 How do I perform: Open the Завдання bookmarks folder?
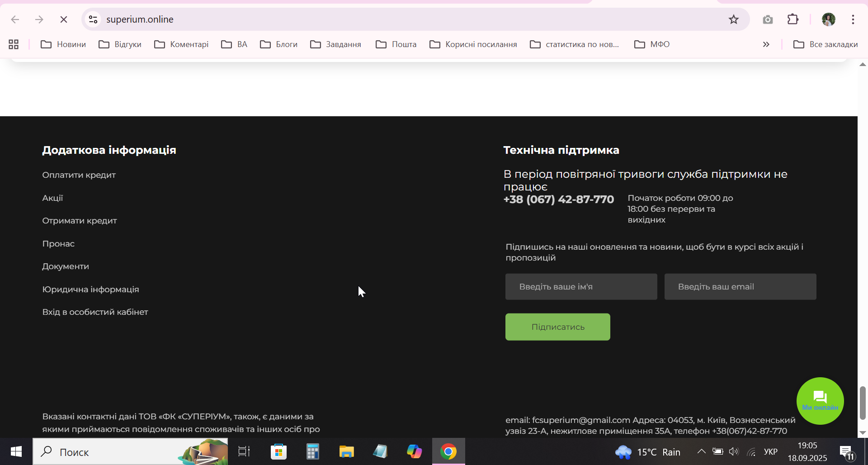coord(335,44)
